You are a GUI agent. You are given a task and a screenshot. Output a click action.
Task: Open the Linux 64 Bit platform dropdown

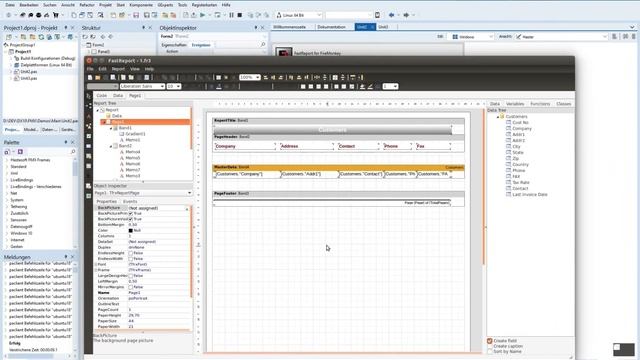point(319,15)
